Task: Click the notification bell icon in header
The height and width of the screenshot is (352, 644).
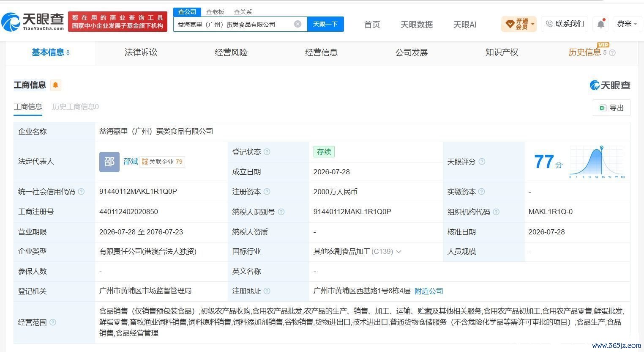Action: point(601,24)
